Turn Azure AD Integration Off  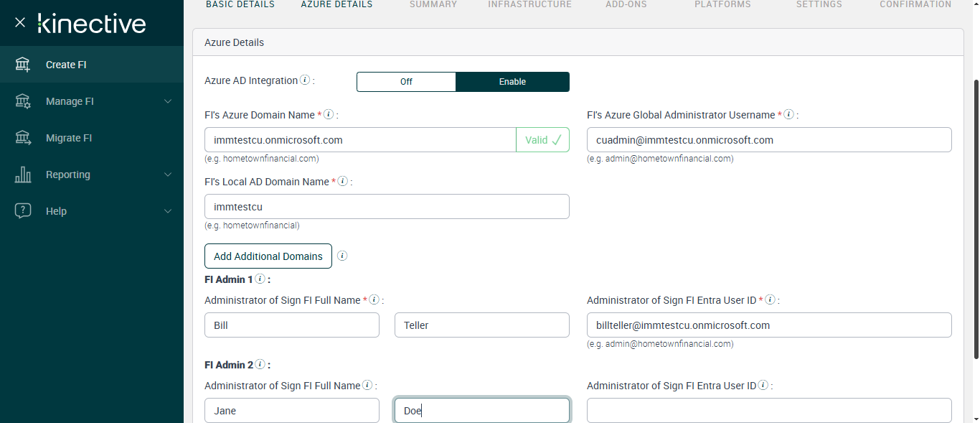click(406, 82)
